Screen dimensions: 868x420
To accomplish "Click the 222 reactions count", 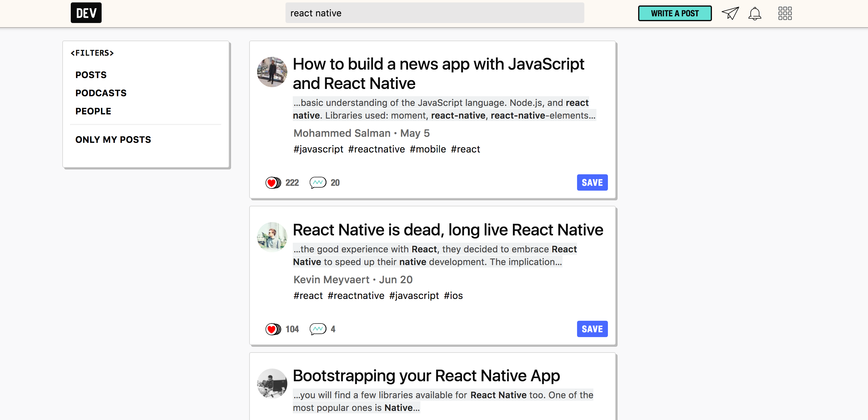I will coord(292,183).
